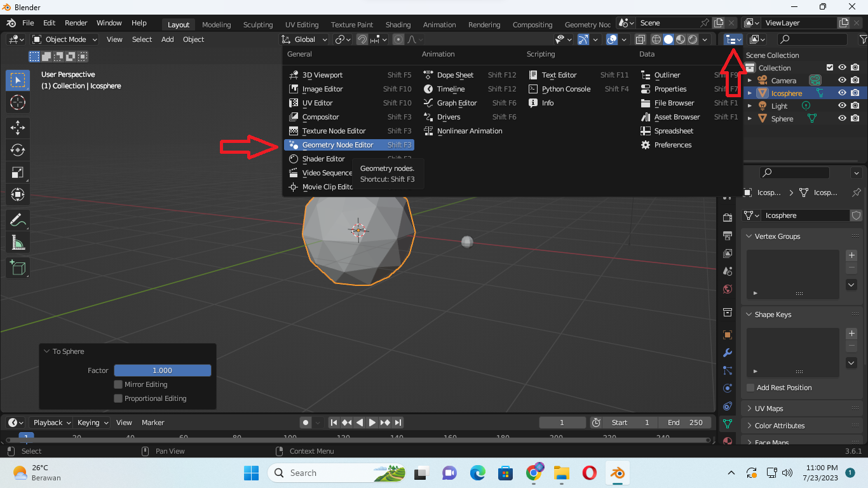Jump to the timeline start frame
The height and width of the screenshot is (488, 868).
pyautogui.click(x=334, y=423)
